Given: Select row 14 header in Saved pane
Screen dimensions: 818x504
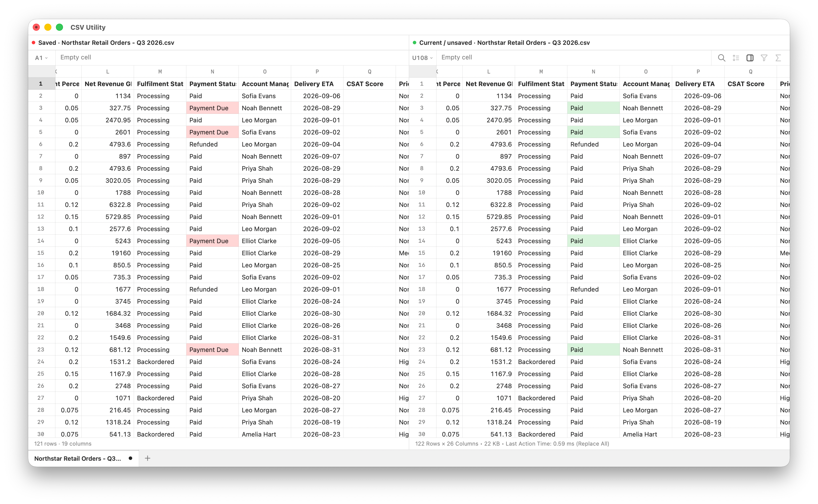Looking at the screenshot, I should (41, 241).
